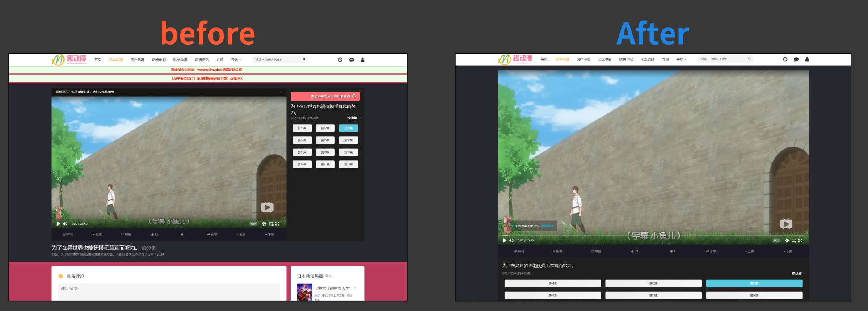This screenshot has width=868, height=311.
Task: Click the resume playback link in 上次看到 popup
Action: (x=548, y=226)
